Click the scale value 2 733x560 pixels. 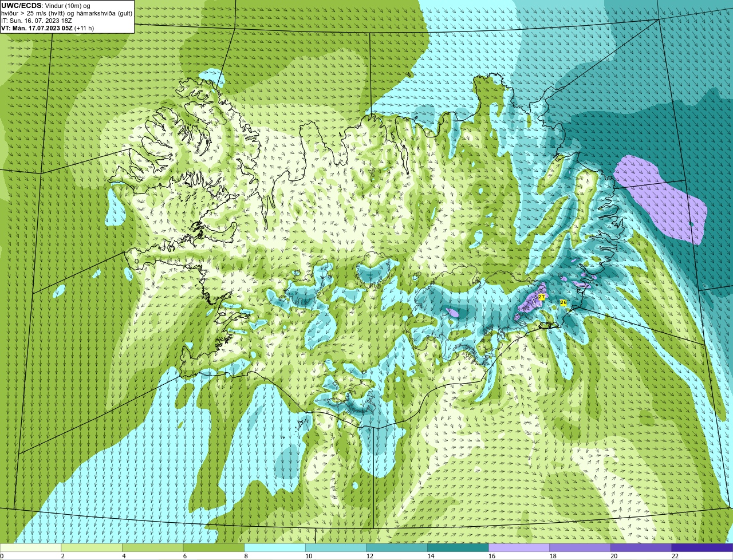pyautogui.click(x=62, y=556)
